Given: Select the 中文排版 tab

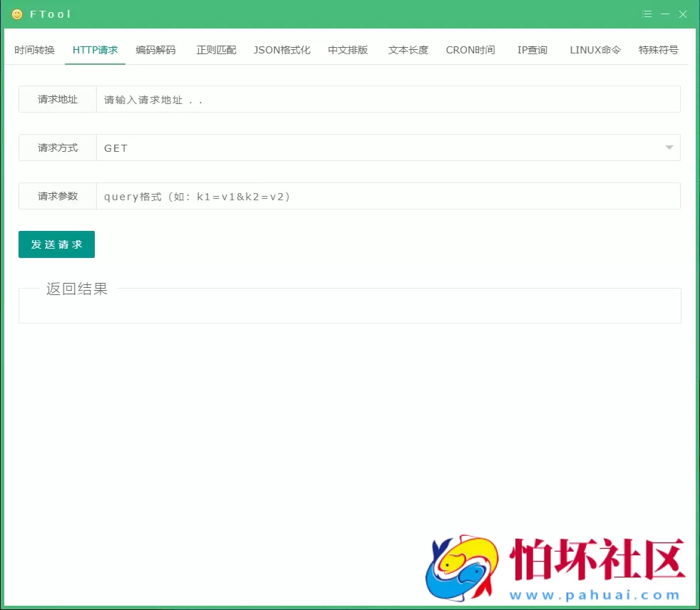Looking at the screenshot, I should (x=347, y=50).
